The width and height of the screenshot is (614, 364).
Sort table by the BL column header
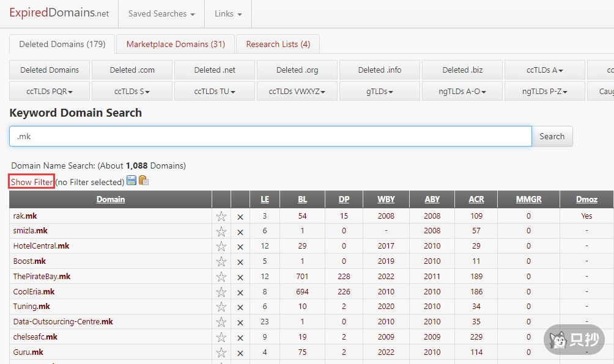[x=302, y=199]
